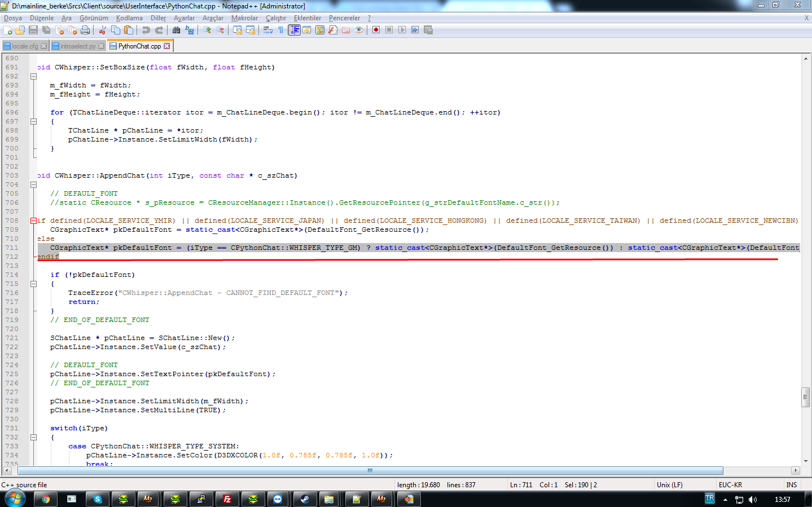Click EUC-KR encoding in status bar
812x507 pixels.
pos(730,485)
